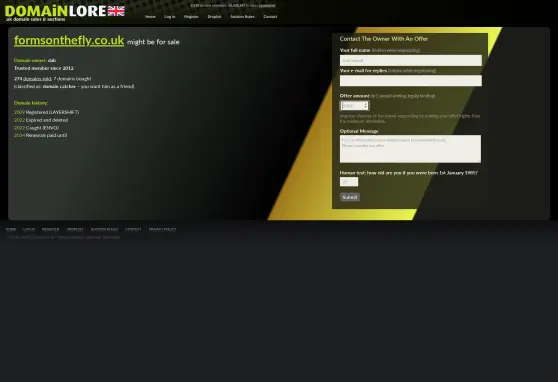This screenshot has height=382, width=558.
Task: Go to Register in top navigation
Action: coord(191,17)
